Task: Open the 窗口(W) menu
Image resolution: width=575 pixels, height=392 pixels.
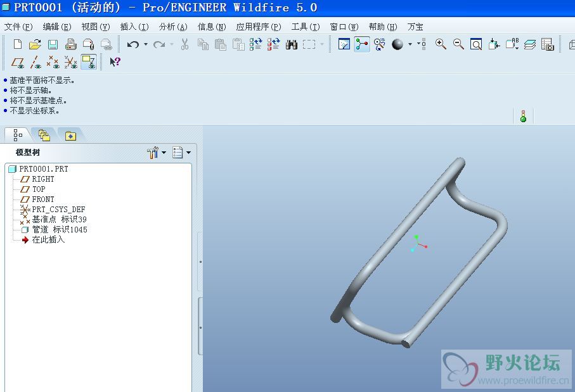Action: (x=344, y=27)
